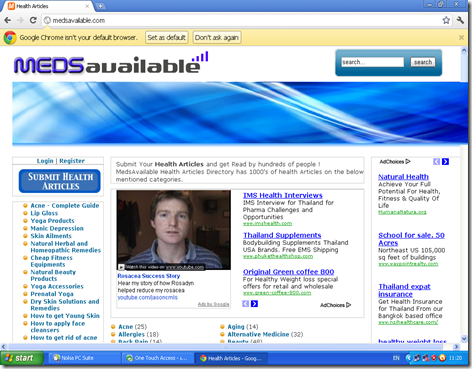Screen dimensions: 472x369
Task: Go back with browser back arrow
Action: (x=8, y=20)
